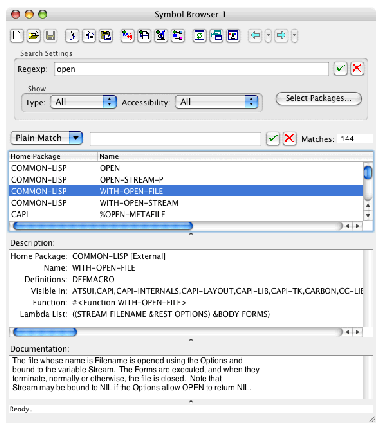Click the clipboard paste toolbar icon
Viewport: 384px width, 431px height.
pos(106,36)
